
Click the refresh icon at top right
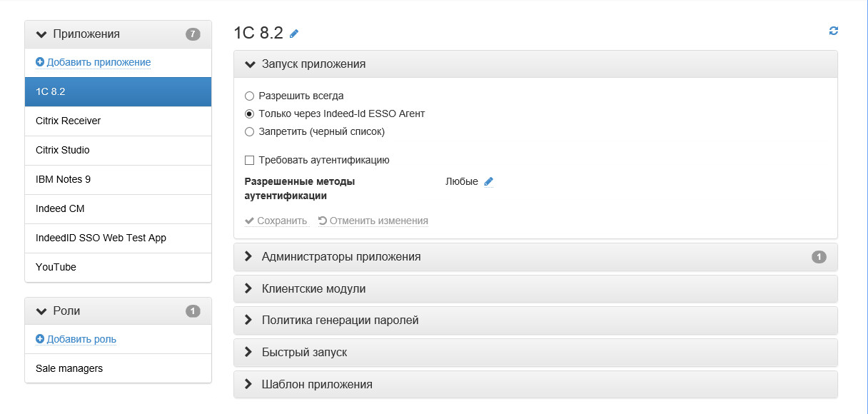833,31
